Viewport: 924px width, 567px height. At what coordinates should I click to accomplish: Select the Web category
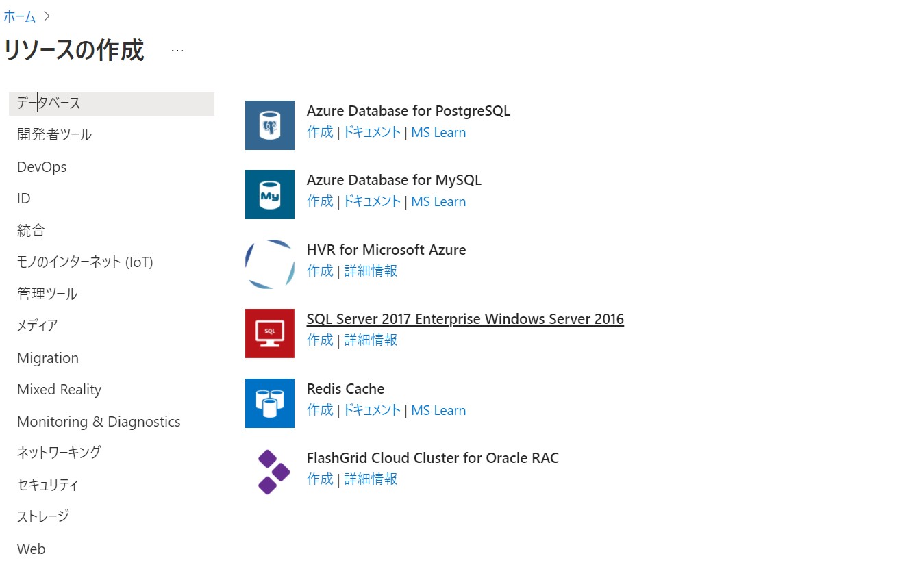point(32,549)
